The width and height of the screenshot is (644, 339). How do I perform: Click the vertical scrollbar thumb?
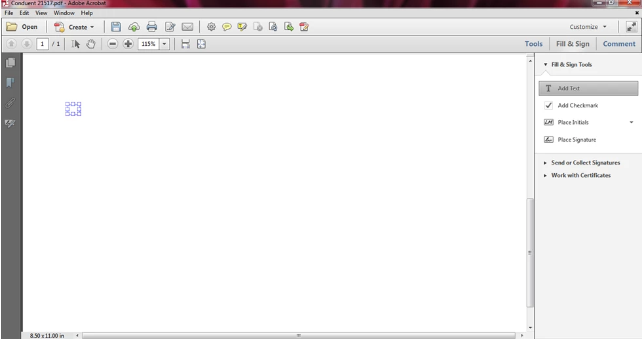point(530,252)
